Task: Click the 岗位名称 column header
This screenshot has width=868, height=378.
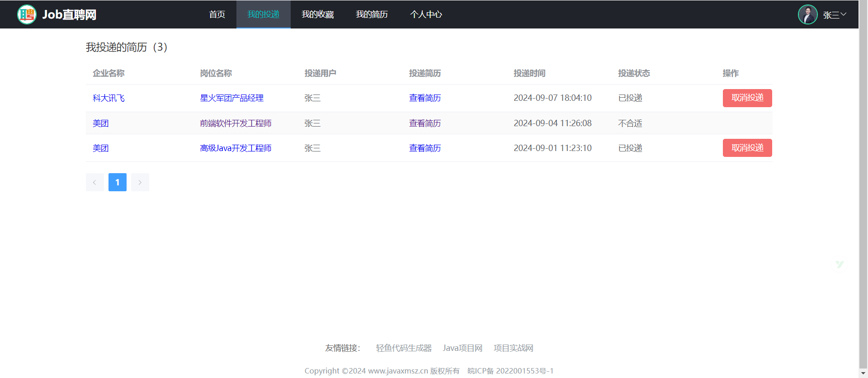Action: point(216,73)
